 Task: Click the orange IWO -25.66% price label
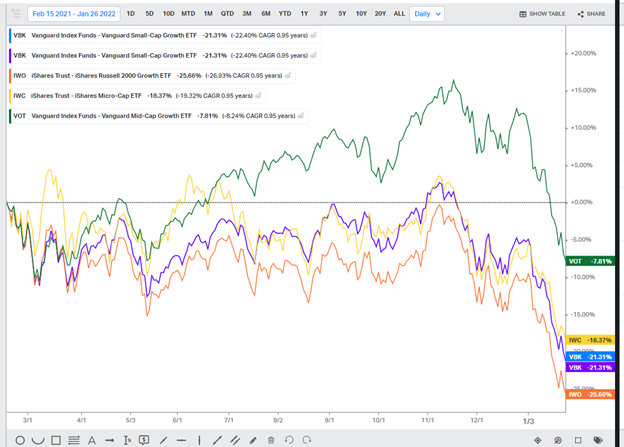[x=590, y=394]
